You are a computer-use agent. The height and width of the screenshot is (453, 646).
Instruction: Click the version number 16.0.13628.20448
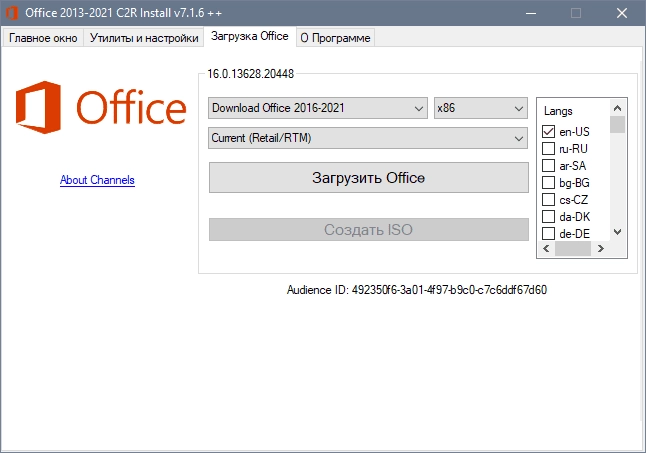(250, 74)
